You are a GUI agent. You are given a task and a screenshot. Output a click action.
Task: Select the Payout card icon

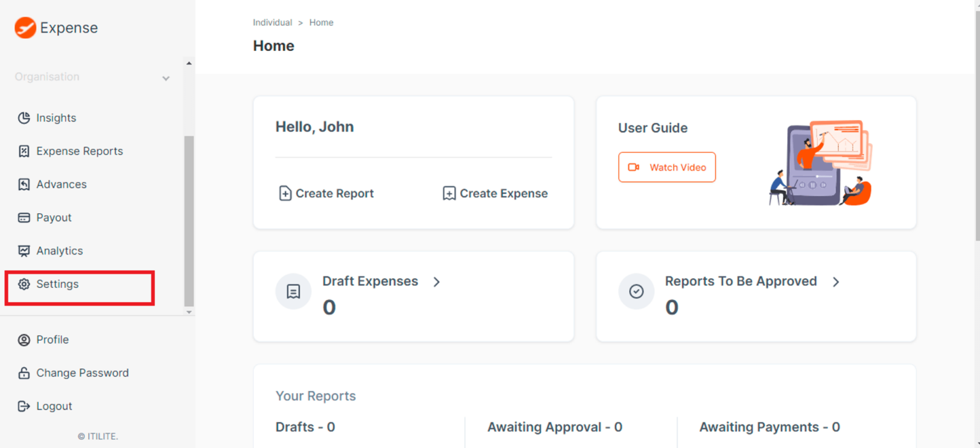point(24,217)
